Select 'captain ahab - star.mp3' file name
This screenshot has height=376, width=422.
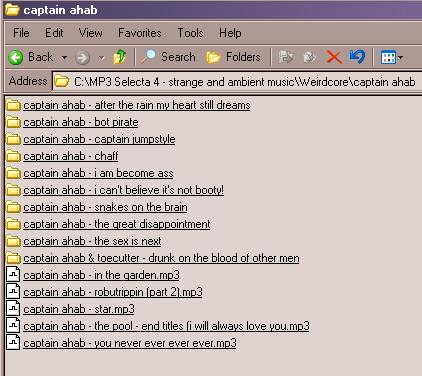79,309
